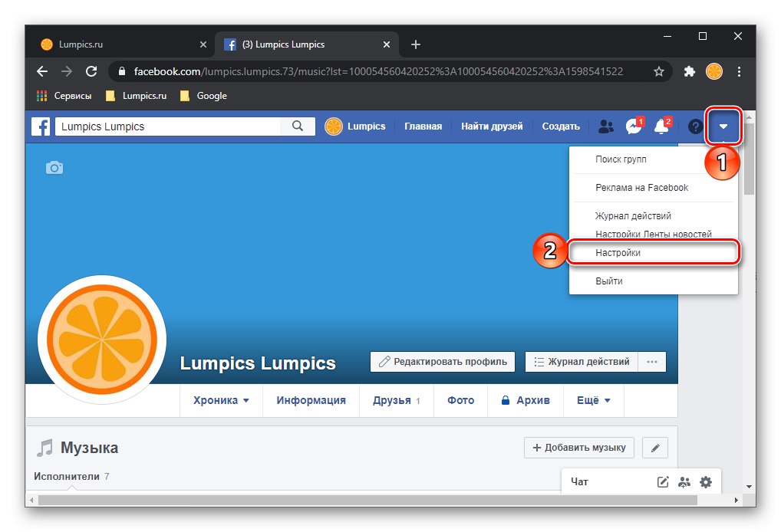This screenshot has width=781, height=532.
Task: Expand the Ещё tab dropdown
Action: (x=593, y=401)
